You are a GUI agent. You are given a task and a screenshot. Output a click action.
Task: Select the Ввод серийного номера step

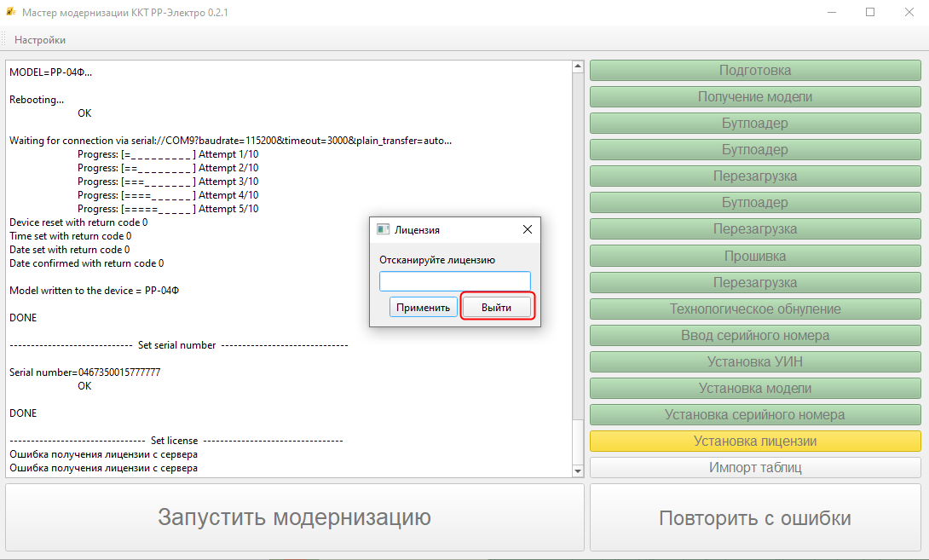click(x=754, y=336)
